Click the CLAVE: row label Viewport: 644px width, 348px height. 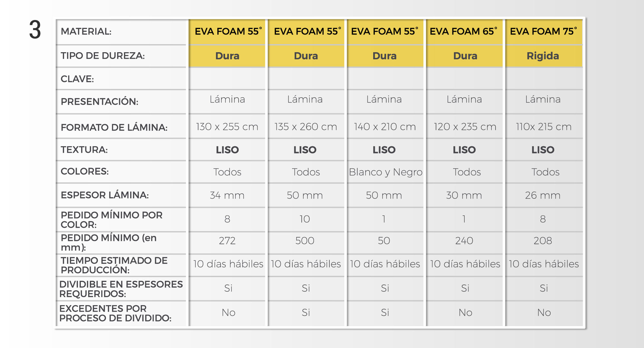[77, 79]
